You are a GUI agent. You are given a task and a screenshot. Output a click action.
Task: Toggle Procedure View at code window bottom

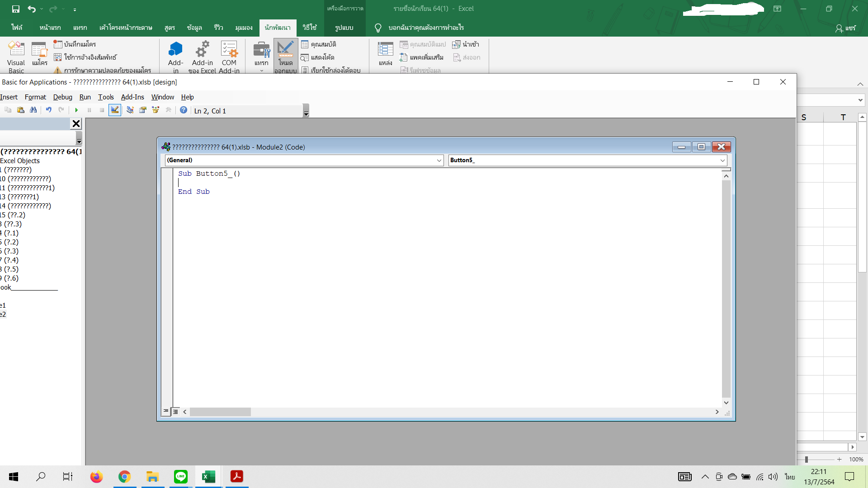tap(166, 412)
